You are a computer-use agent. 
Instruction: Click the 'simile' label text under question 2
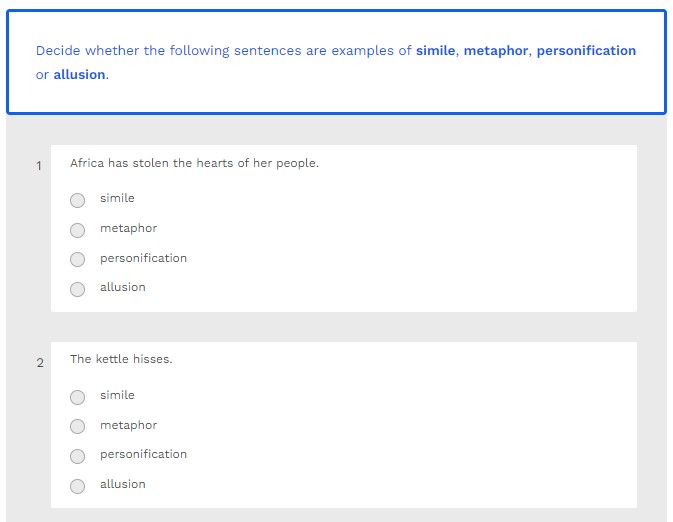117,395
